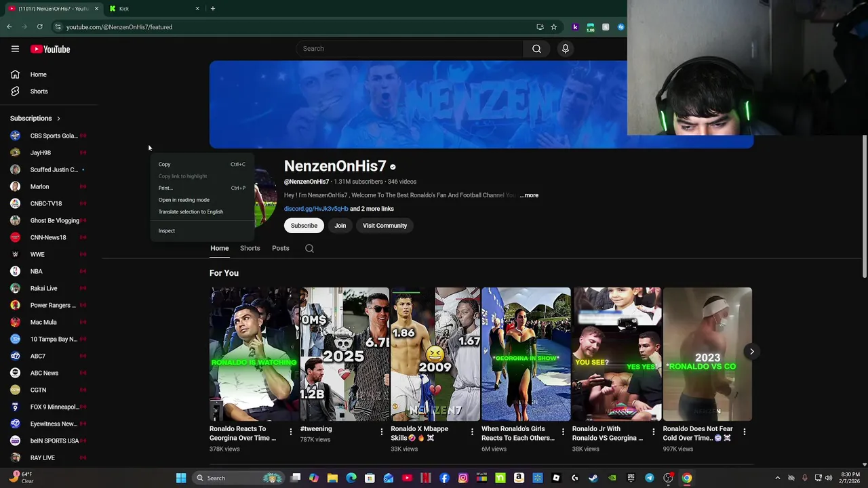Open Steam from the taskbar

pos(593,478)
